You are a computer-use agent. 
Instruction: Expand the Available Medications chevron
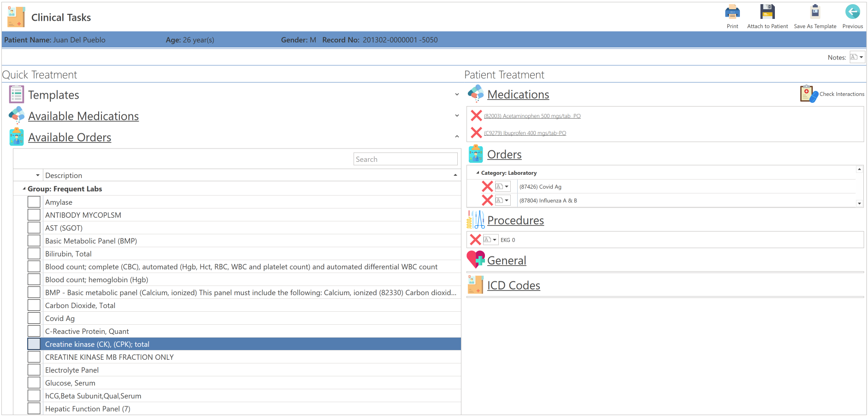[x=457, y=116]
